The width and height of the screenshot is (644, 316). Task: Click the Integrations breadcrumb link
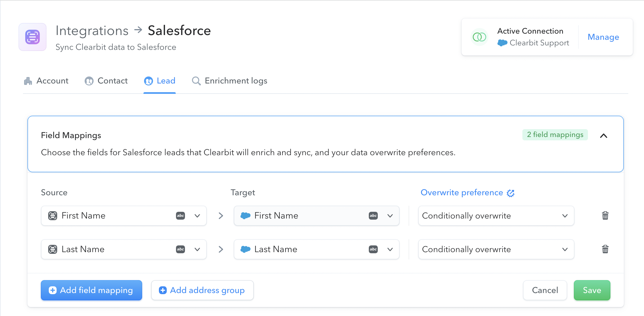pyautogui.click(x=92, y=31)
